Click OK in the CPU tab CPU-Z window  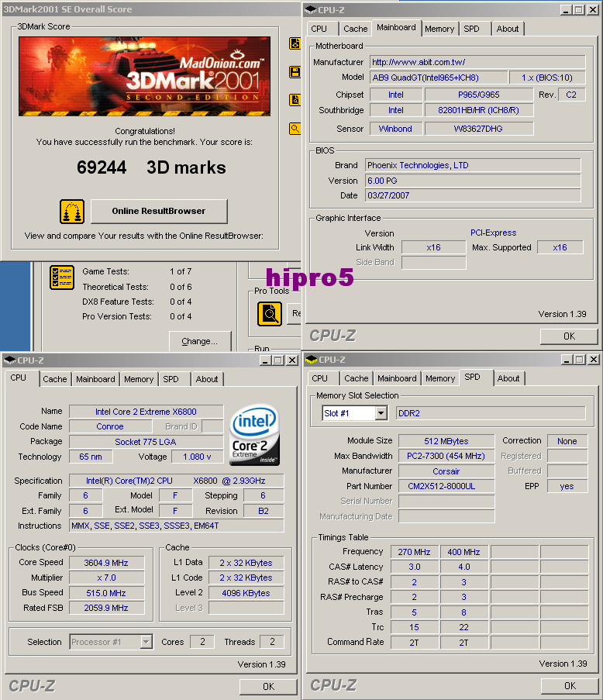pyautogui.click(x=268, y=687)
